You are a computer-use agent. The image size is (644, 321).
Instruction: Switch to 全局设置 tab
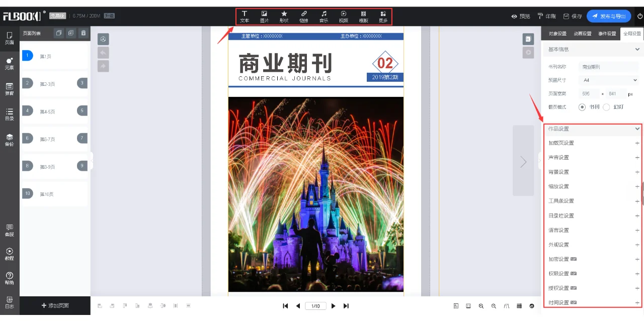[632, 34]
